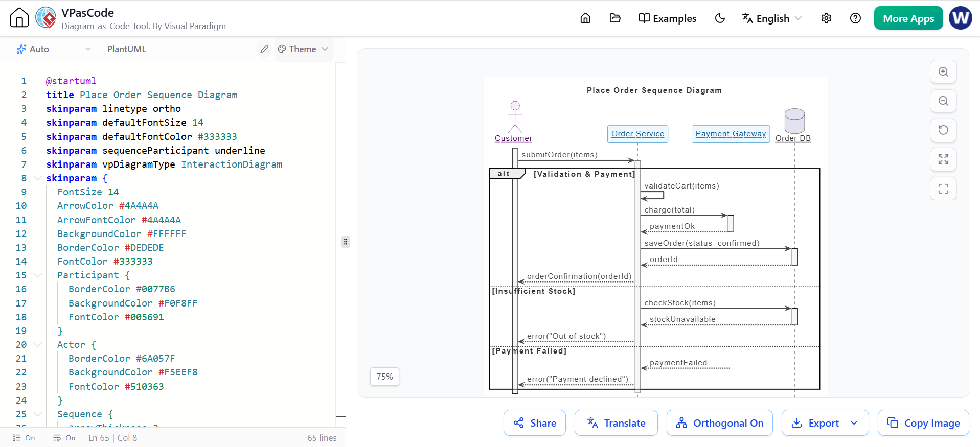Toggle Orthogonal On button

[x=720, y=423]
